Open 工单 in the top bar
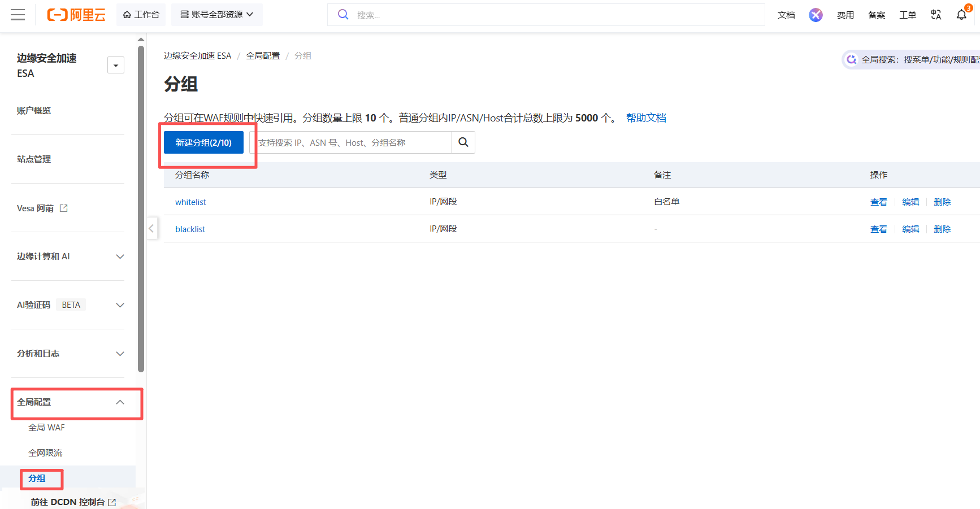This screenshot has height=509, width=980. tap(908, 15)
